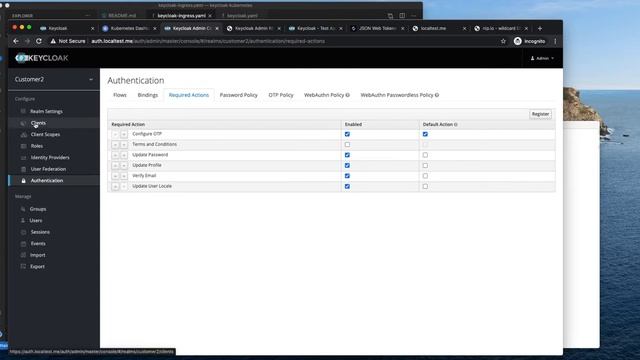Open Clients in the sidebar
The image size is (640, 360).
click(x=38, y=123)
